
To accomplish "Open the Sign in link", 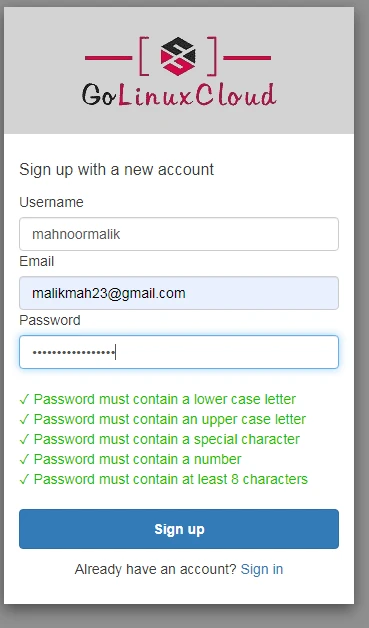I will (x=262, y=569).
